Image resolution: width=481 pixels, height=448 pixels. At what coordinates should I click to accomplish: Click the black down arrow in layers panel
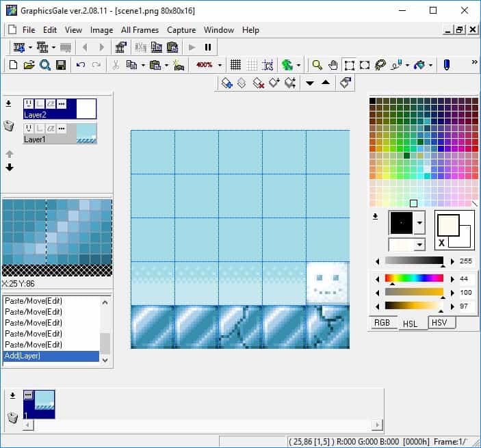click(10, 167)
